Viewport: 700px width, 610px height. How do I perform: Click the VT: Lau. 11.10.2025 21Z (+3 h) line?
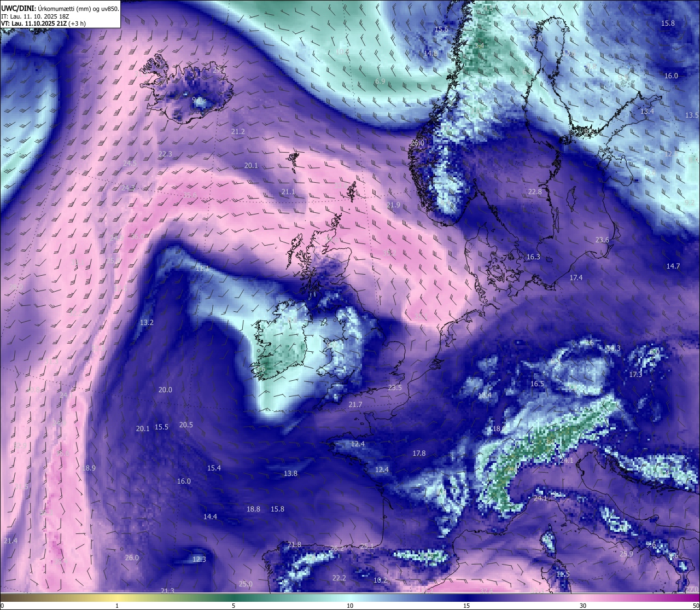[x=43, y=24]
